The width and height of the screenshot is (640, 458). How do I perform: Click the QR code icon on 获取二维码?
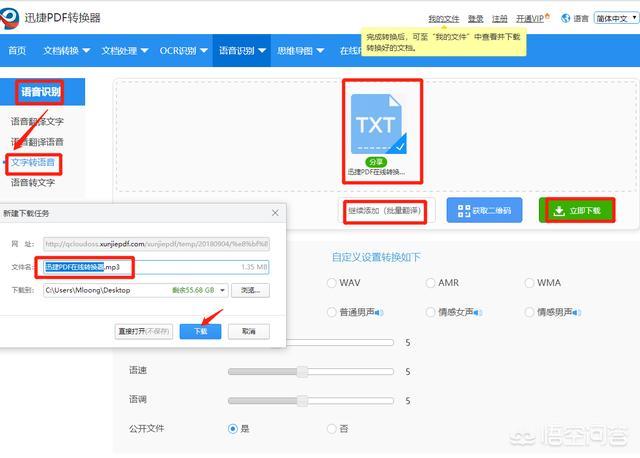click(464, 211)
